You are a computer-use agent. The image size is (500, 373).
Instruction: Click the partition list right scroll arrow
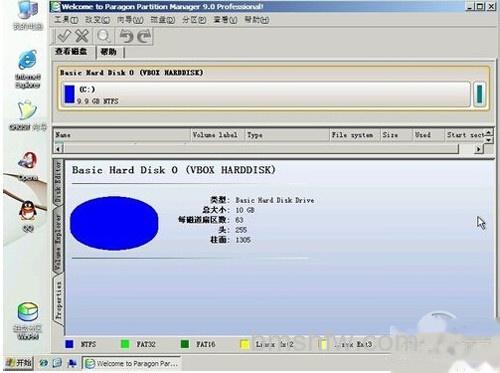tap(478, 149)
